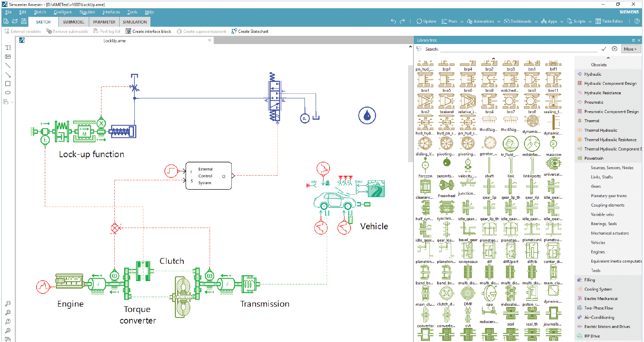The height and width of the screenshot is (342, 644).
Task: Clear the library search with the X icon
Action: pyautogui.click(x=614, y=49)
